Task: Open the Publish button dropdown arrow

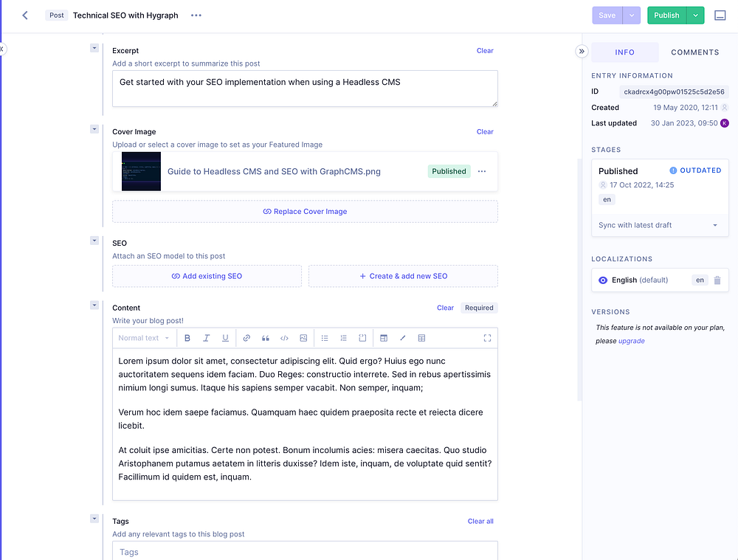Action: coord(695,15)
